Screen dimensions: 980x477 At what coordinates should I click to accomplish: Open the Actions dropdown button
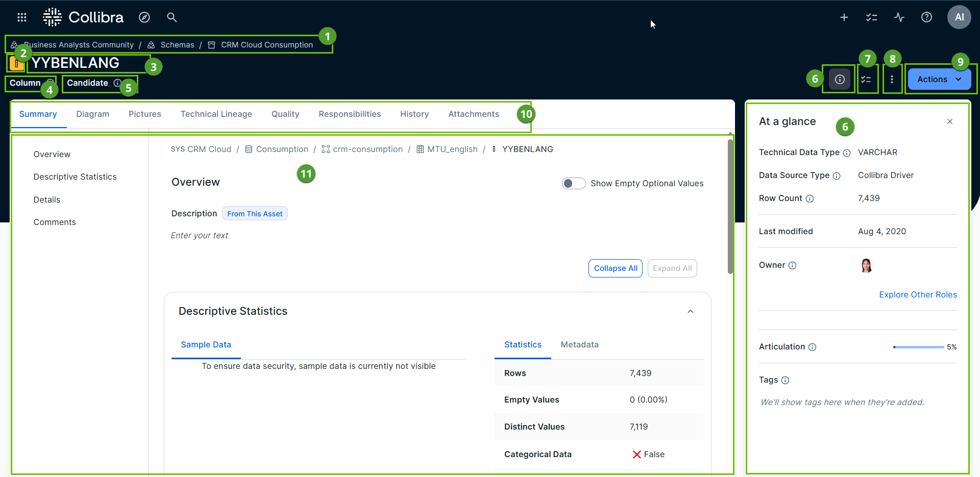coord(939,80)
